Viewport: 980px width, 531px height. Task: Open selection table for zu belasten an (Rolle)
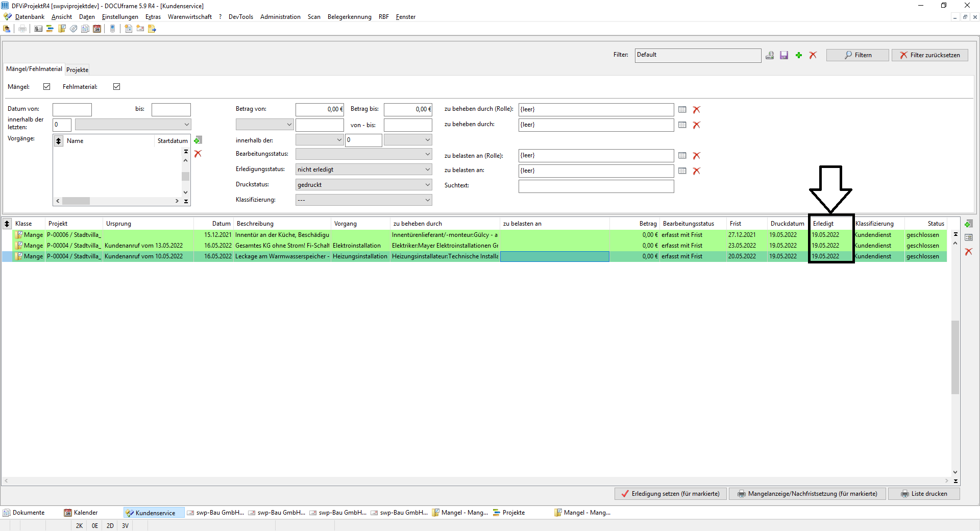coord(682,155)
